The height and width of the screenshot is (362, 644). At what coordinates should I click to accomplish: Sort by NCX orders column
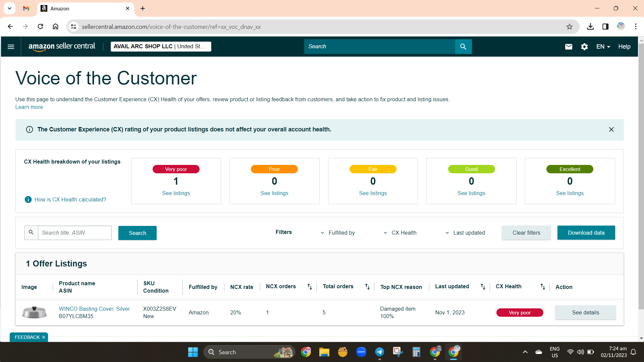click(x=310, y=287)
